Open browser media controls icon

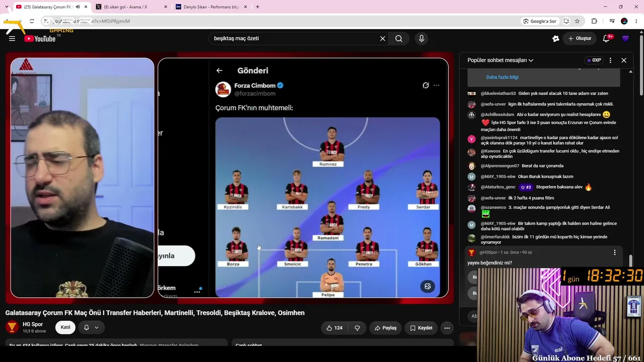pos(612,21)
